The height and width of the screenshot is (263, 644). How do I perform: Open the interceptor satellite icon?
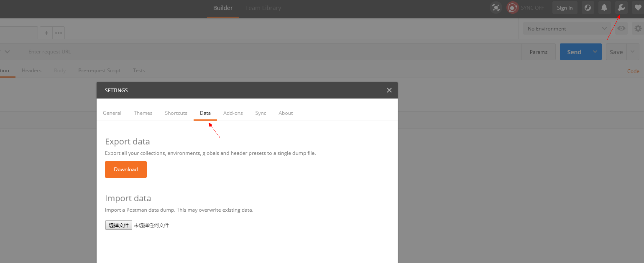496,8
